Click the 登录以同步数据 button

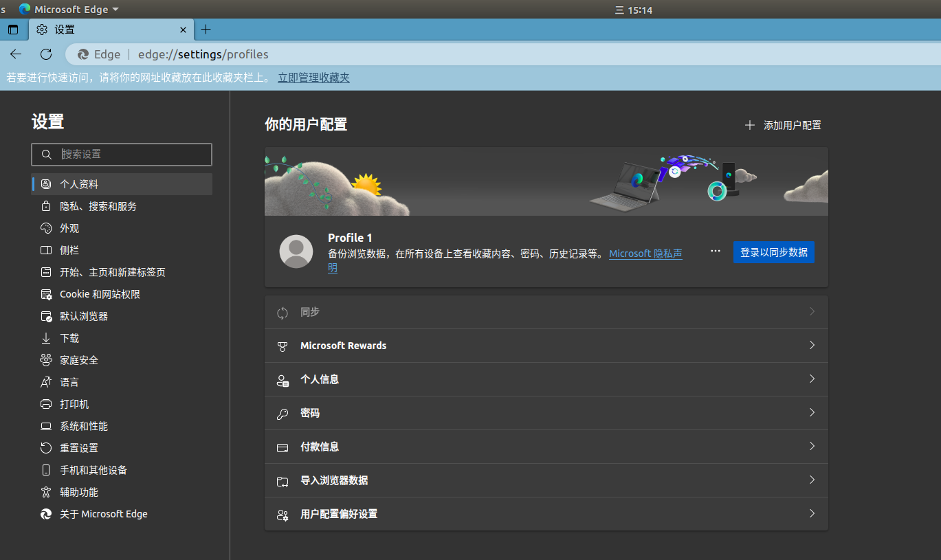click(774, 252)
